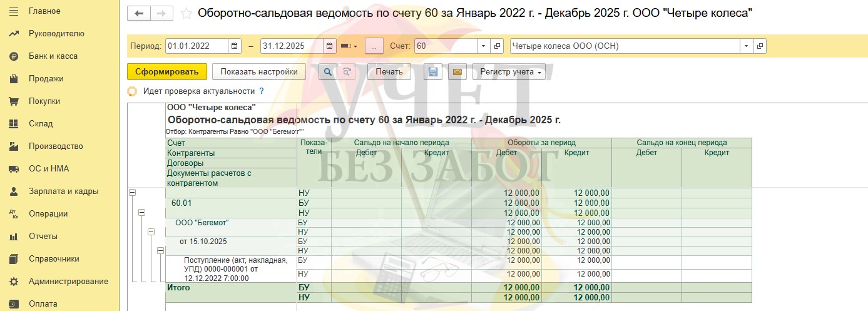Open the Регистр учета dropdown
The width and height of the screenshot is (868, 311).
tap(509, 71)
